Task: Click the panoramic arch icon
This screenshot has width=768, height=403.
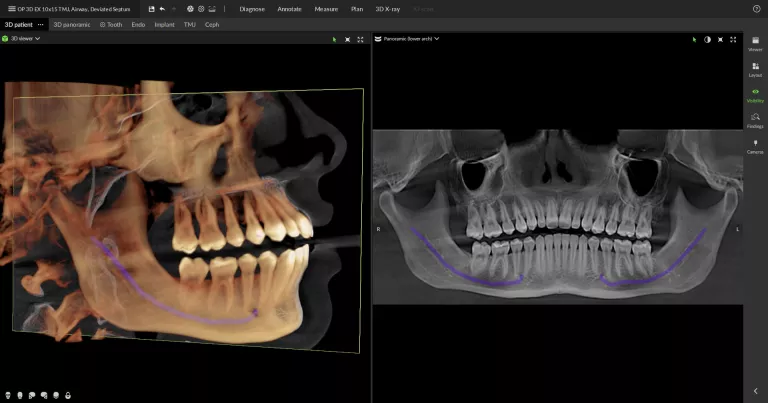Action: [378, 39]
